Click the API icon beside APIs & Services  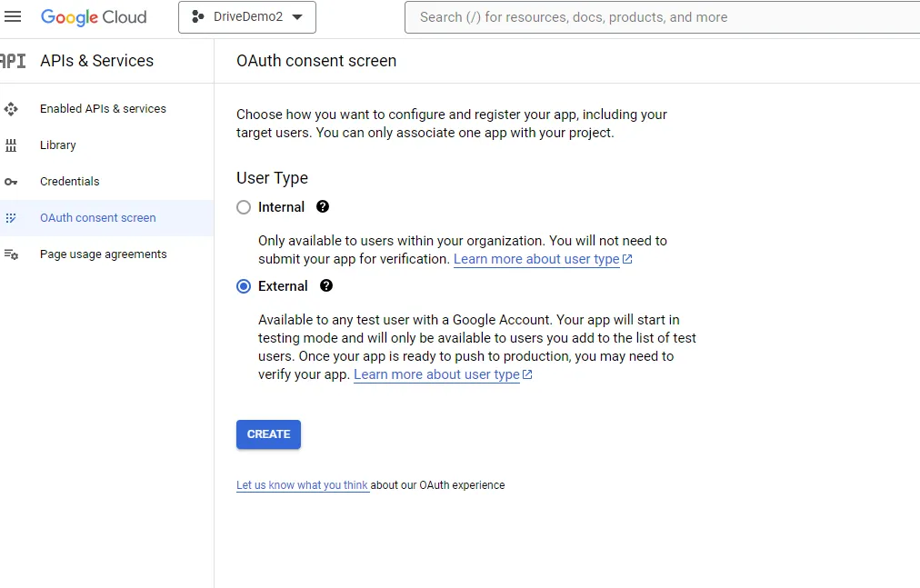(13, 61)
